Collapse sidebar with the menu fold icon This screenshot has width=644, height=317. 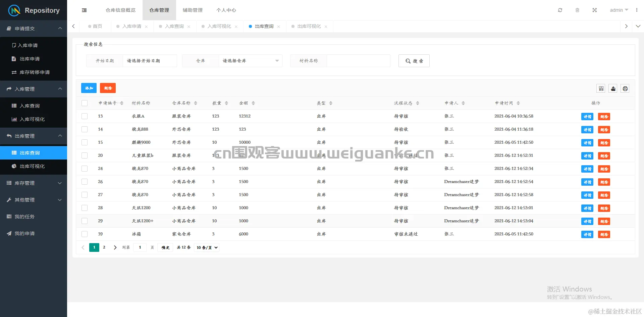pyautogui.click(x=84, y=10)
